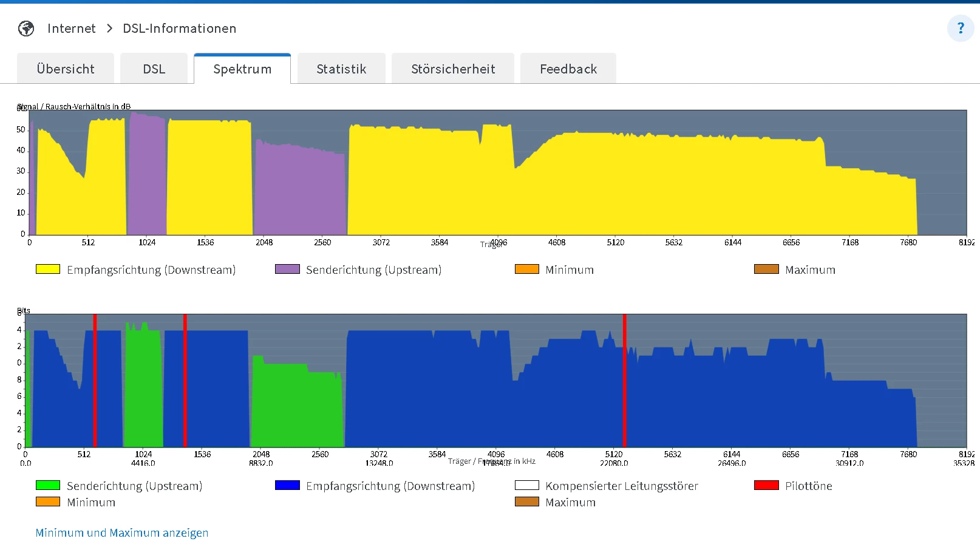Screen dimensions: 980x544
Task: Open the Übersicht tab
Action: coord(66,69)
